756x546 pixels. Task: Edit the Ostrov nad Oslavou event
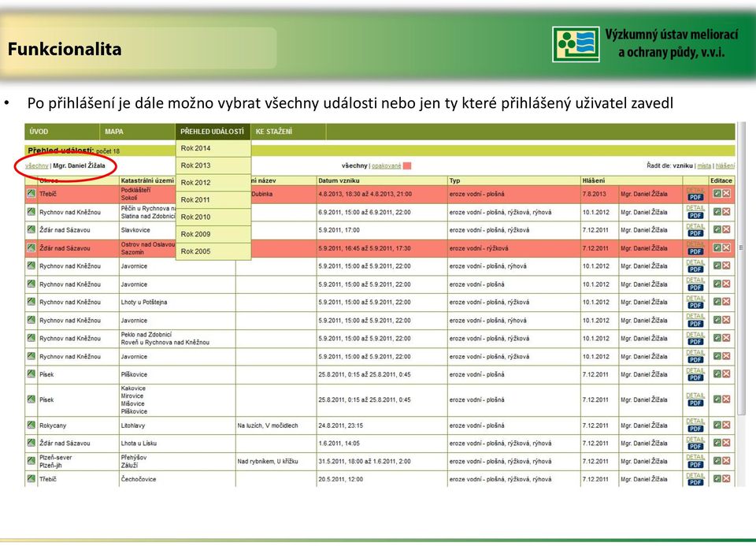(717, 247)
